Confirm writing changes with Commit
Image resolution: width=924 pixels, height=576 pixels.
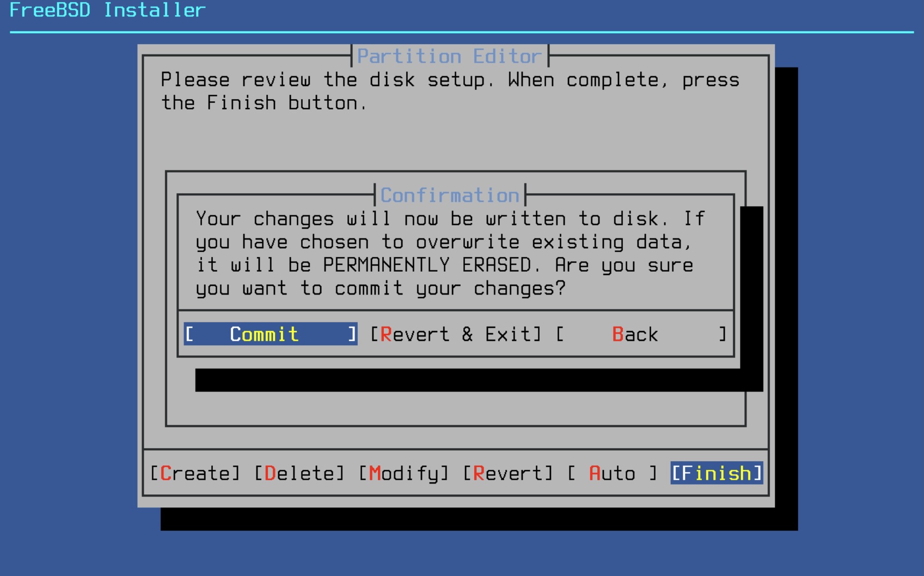pos(271,334)
